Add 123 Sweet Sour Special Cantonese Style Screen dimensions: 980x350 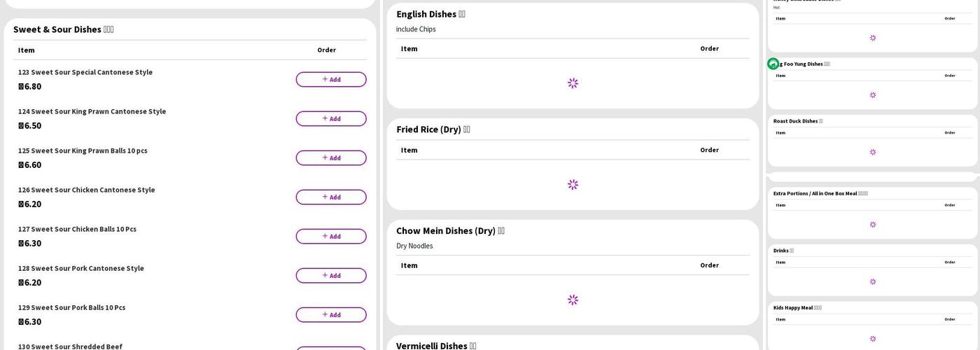(330, 80)
